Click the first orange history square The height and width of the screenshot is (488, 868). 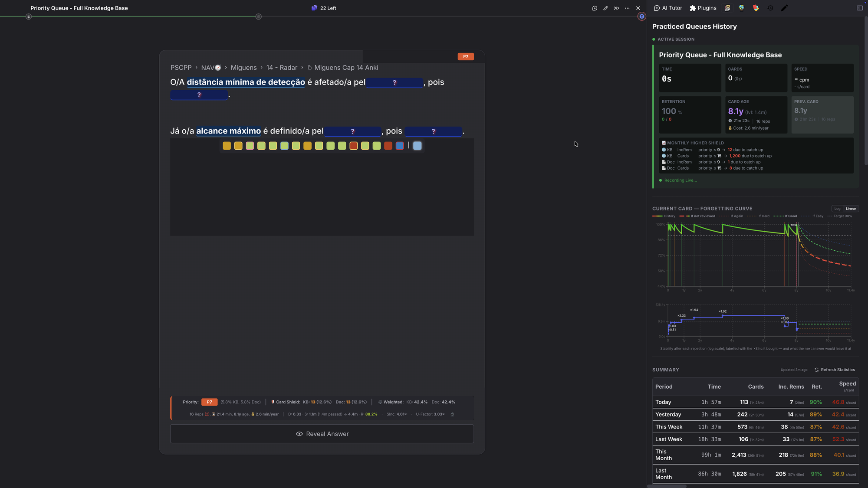227,146
